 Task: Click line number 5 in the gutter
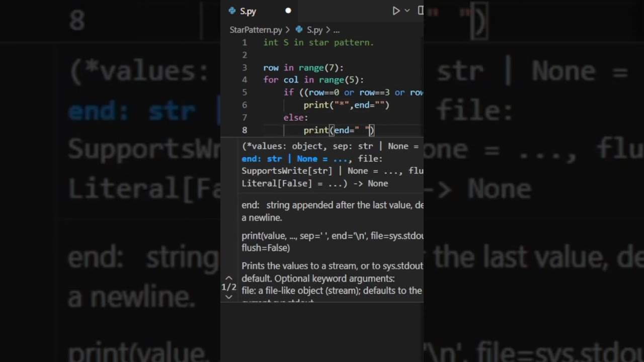pyautogui.click(x=245, y=93)
